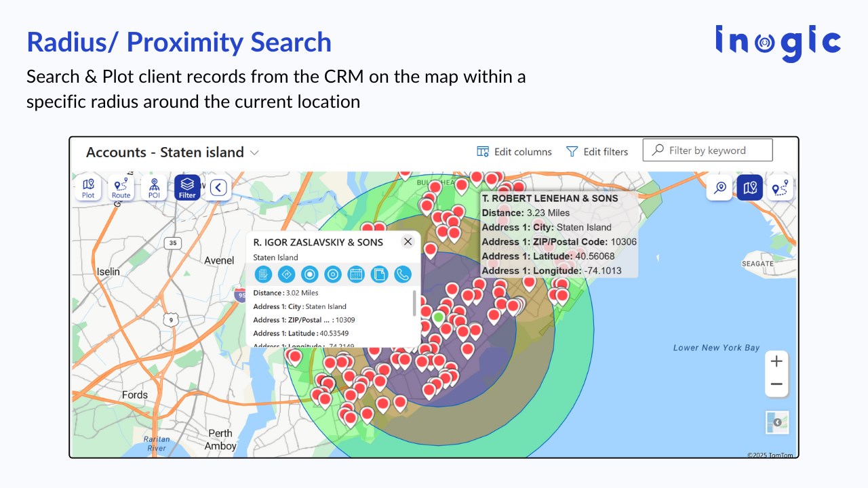
Task: Click the edit record note icon in popup
Action: 263,274
